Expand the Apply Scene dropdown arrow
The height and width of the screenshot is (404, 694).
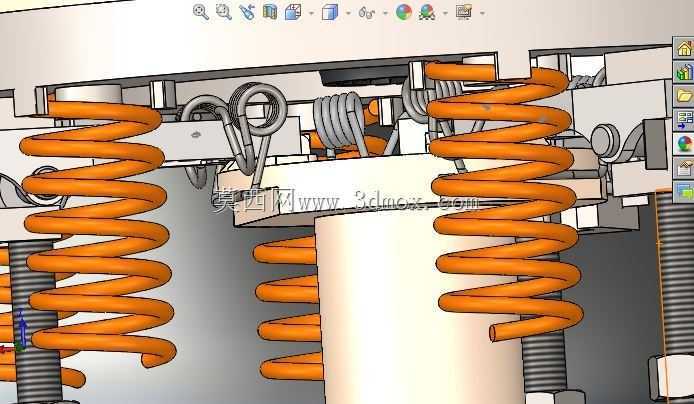pos(445,13)
